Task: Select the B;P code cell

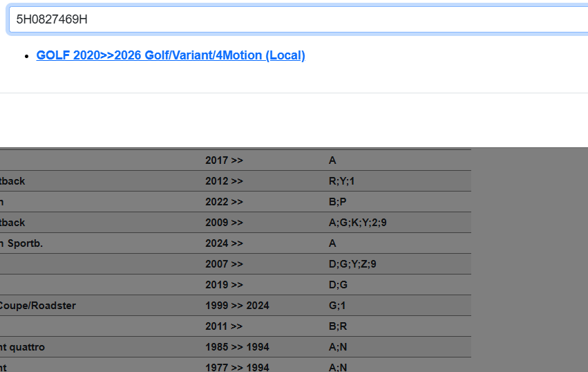Action: [337, 202]
